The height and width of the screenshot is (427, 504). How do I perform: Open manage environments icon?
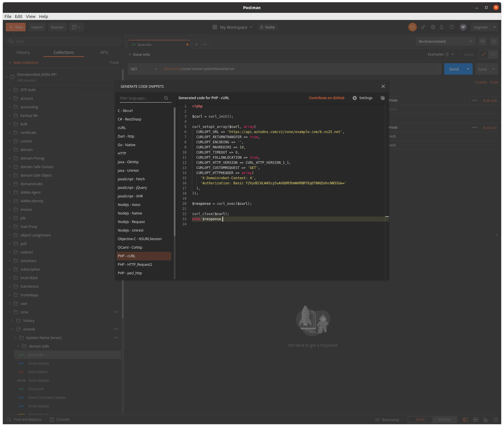click(494, 41)
